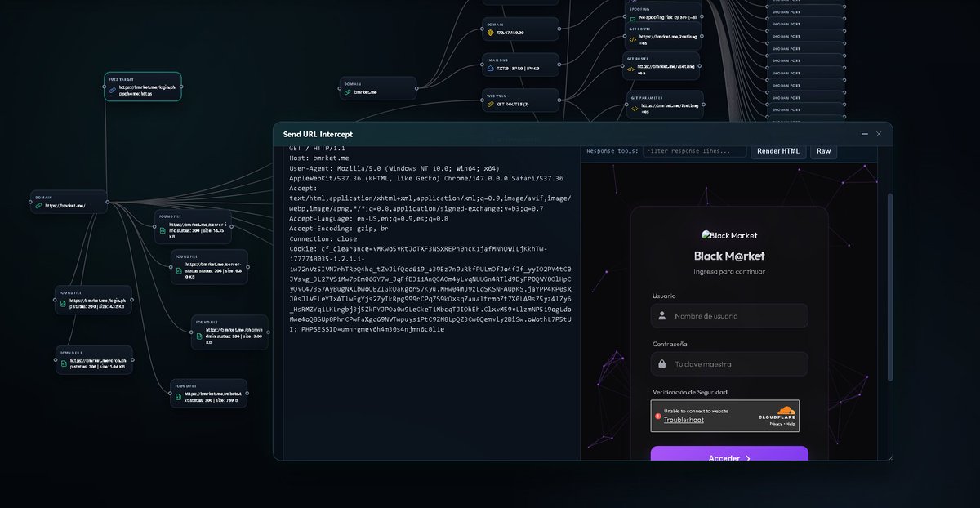This screenshot has height=508, width=980.
Task: Click the link icon on the GET ROUTES (3) node
Action: 490,105
